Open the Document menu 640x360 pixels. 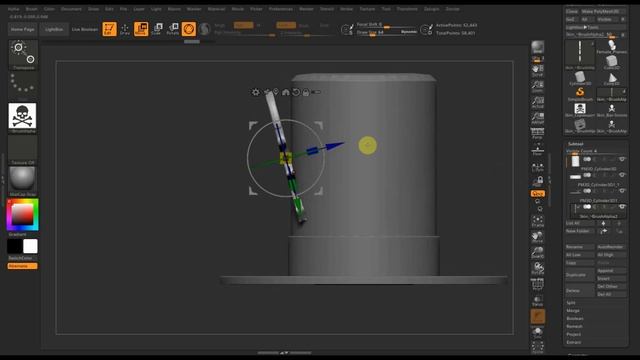pos(71,9)
